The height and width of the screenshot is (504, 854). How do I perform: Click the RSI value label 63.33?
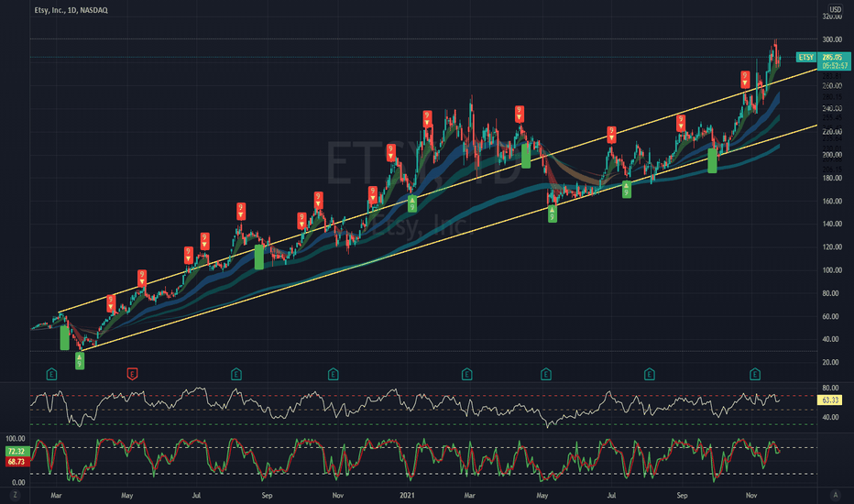830,400
